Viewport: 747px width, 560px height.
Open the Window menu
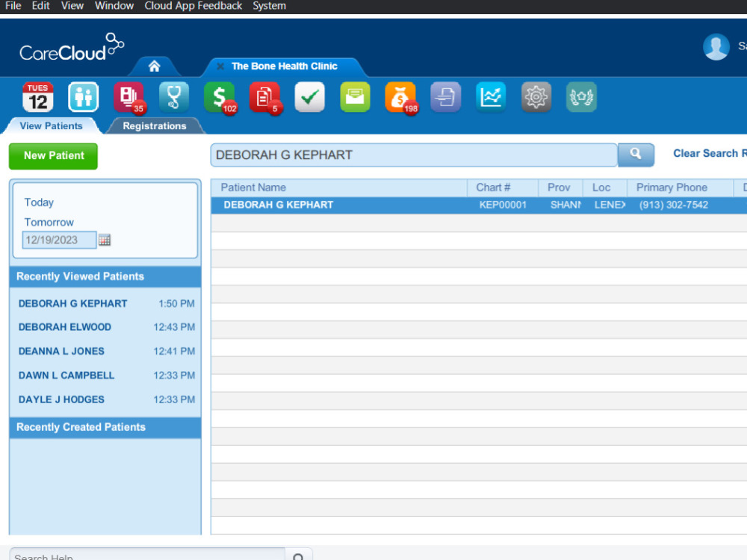[114, 6]
